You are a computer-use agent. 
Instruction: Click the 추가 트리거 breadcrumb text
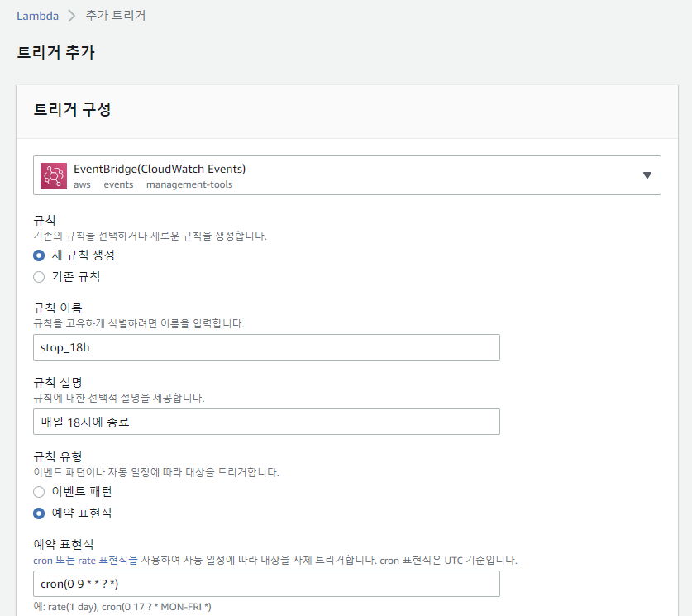point(115,16)
